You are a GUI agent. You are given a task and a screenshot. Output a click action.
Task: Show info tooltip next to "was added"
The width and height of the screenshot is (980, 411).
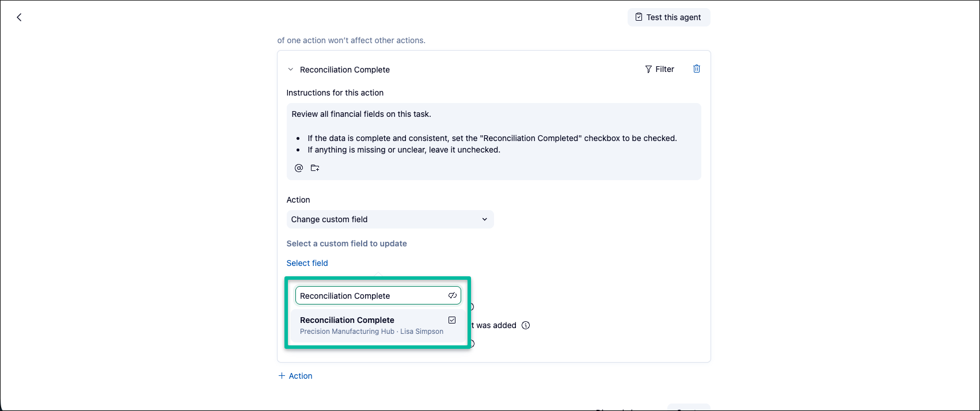pos(526,325)
